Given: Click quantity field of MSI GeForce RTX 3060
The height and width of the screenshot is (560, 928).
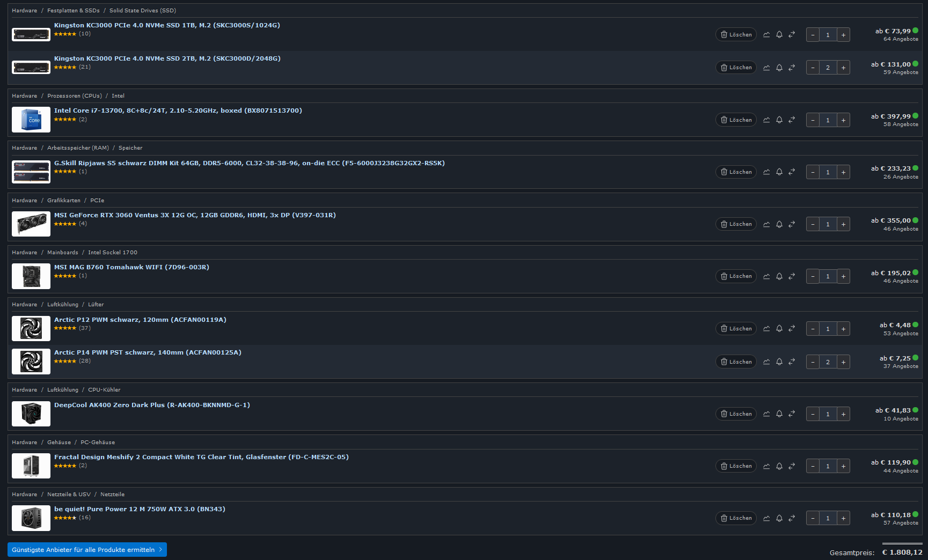Looking at the screenshot, I should [828, 224].
